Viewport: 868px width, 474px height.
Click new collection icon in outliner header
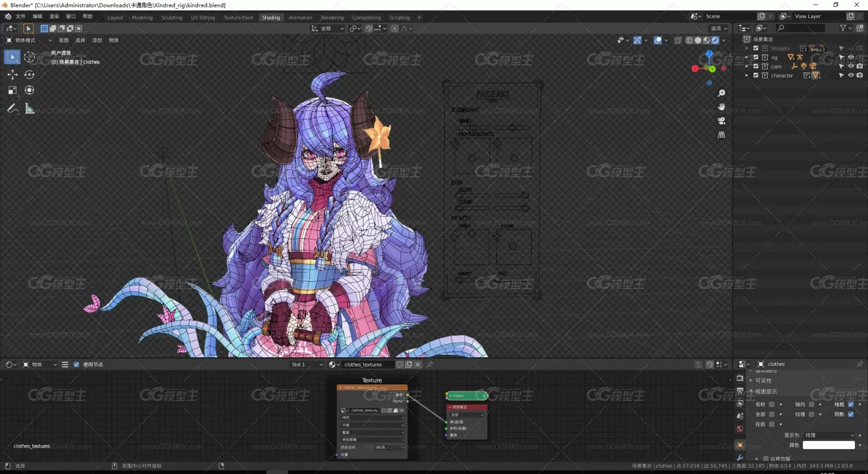point(860,28)
